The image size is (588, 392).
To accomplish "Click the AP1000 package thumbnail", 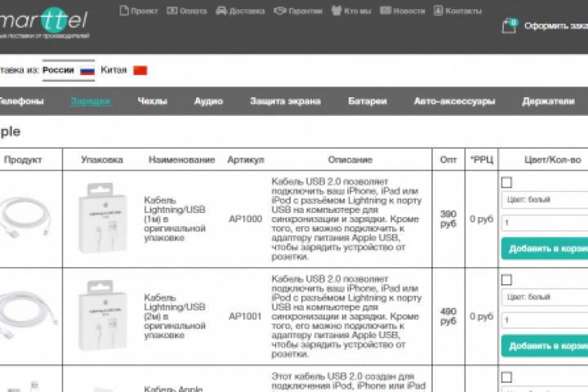I will (x=102, y=218).
